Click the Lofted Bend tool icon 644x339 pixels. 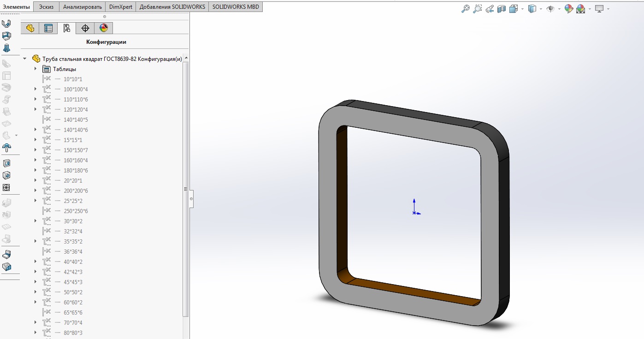click(6, 48)
